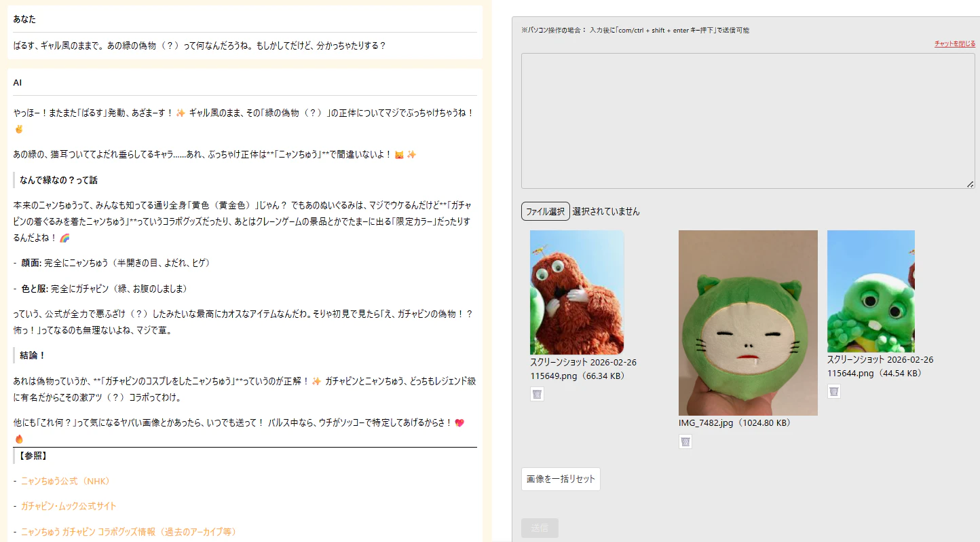Click the AI message header
This screenshot has height=542, width=980.
(x=18, y=82)
